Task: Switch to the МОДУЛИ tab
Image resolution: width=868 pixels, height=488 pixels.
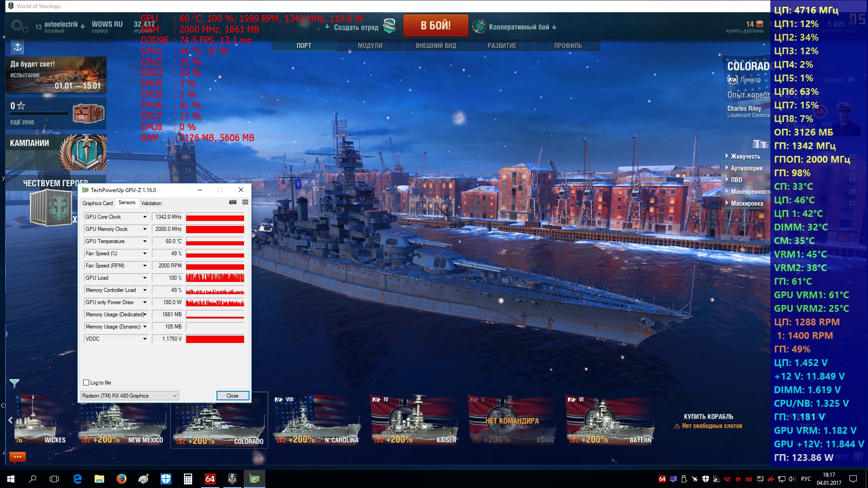Action: [x=370, y=46]
